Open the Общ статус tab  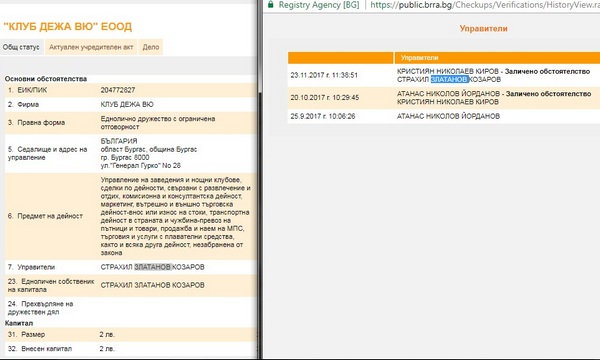click(21, 47)
